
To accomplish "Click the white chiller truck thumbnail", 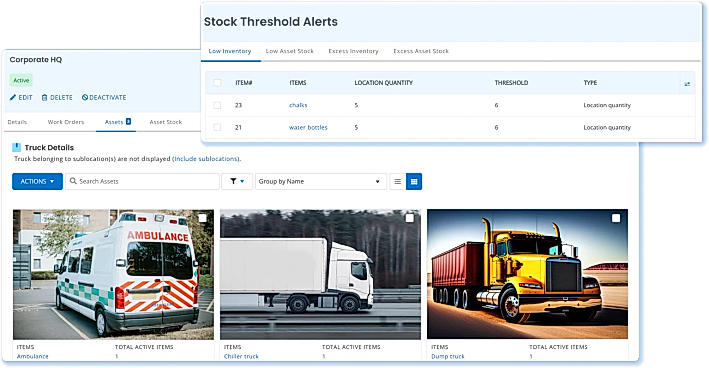I will 320,274.
